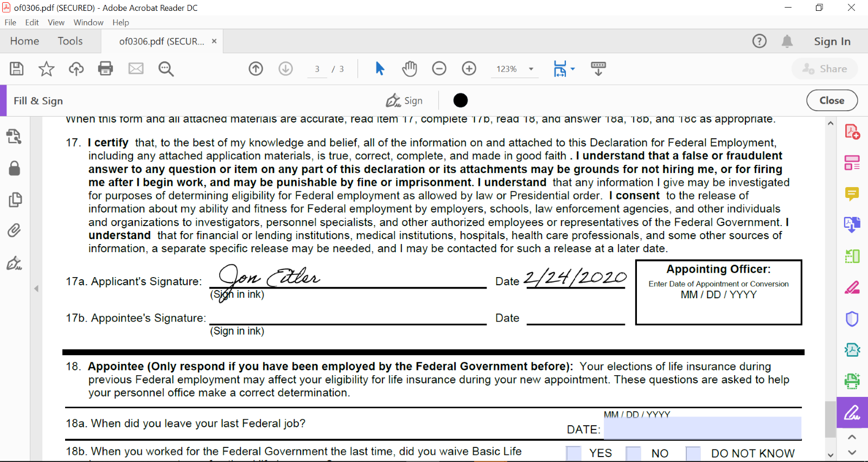The image size is (868, 462).
Task: Click the 18a DATE input field
Action: (703, 428)
